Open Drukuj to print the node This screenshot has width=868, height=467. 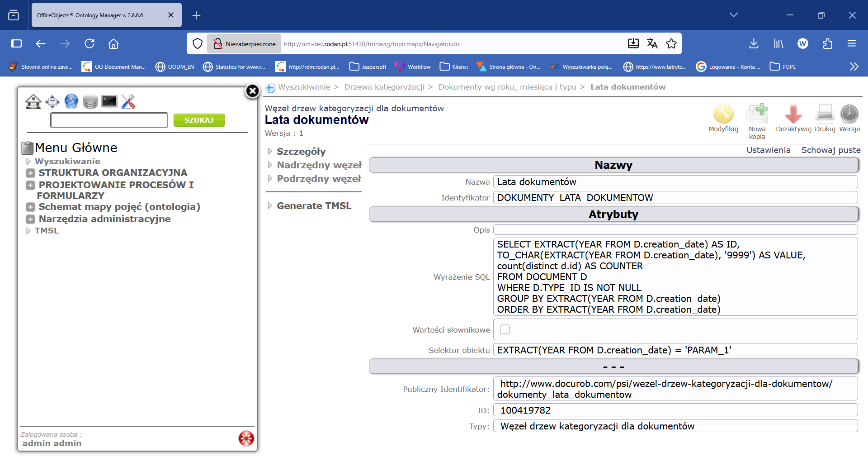tap(825, 114)
